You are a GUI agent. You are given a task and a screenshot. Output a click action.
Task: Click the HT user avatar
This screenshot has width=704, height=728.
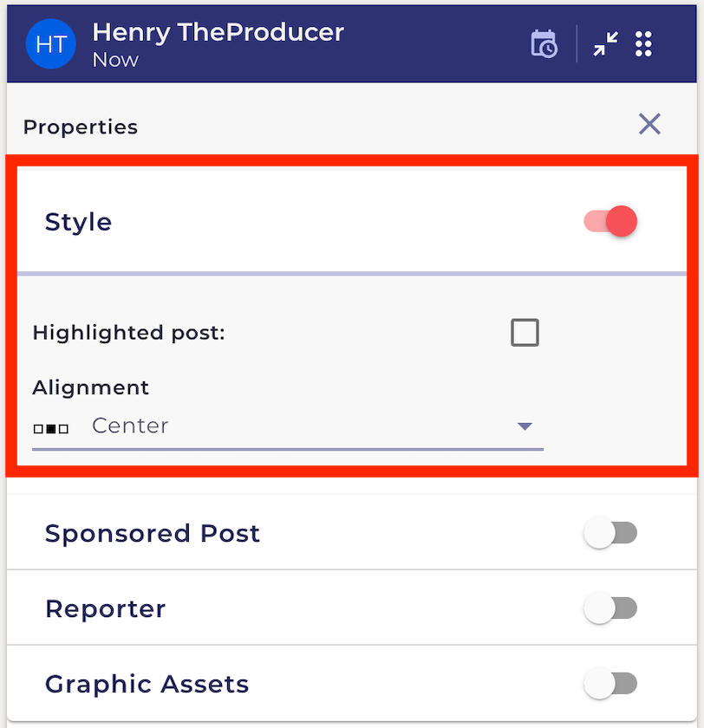click(x=50, y=44)
